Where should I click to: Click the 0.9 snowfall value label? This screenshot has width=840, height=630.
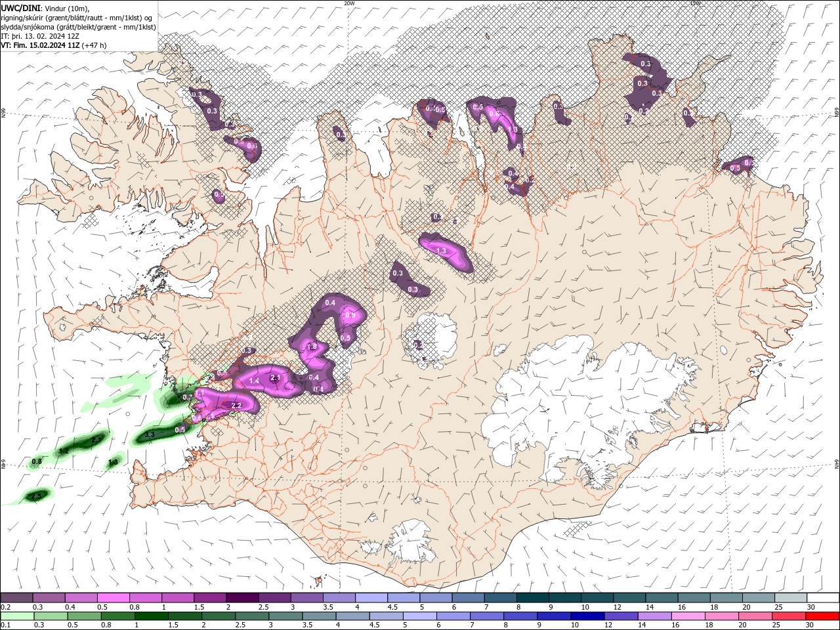tap(350, 316)
